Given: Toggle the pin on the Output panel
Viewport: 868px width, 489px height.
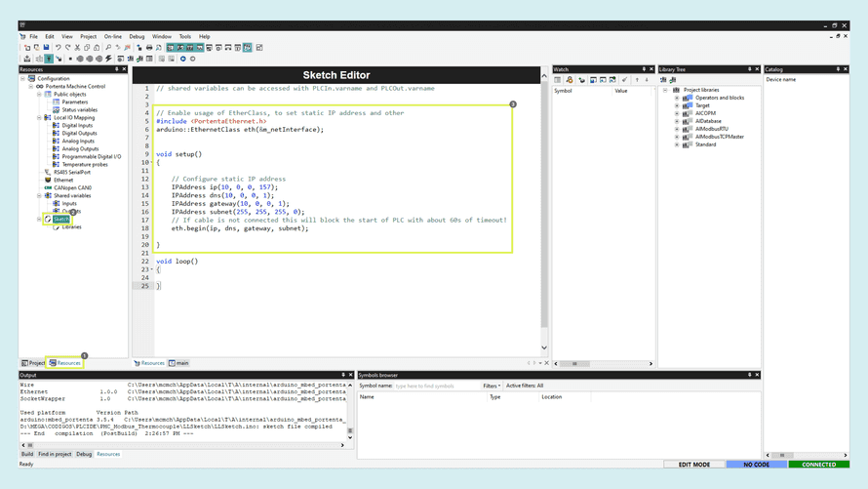Looking at the screenshot, I should pyautogui.click(x=343, y=375).
